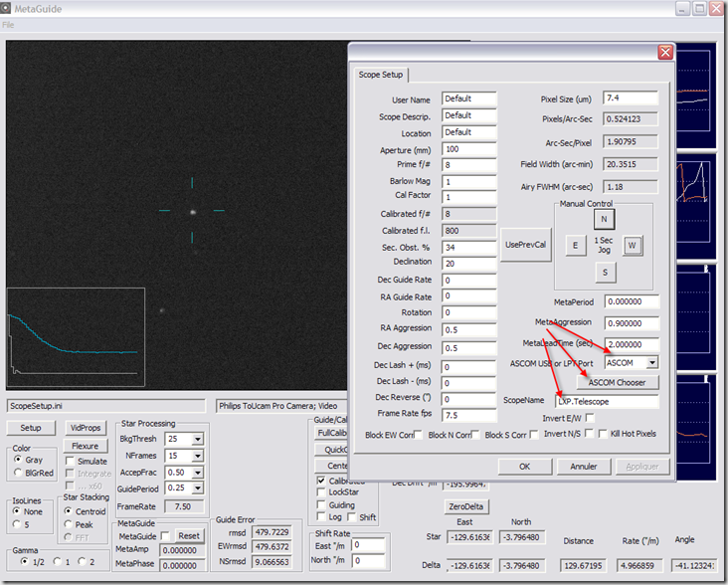This screenshot has width=728, height=585.
Task: Select Centroid star stacking
Action: (69, 511)
